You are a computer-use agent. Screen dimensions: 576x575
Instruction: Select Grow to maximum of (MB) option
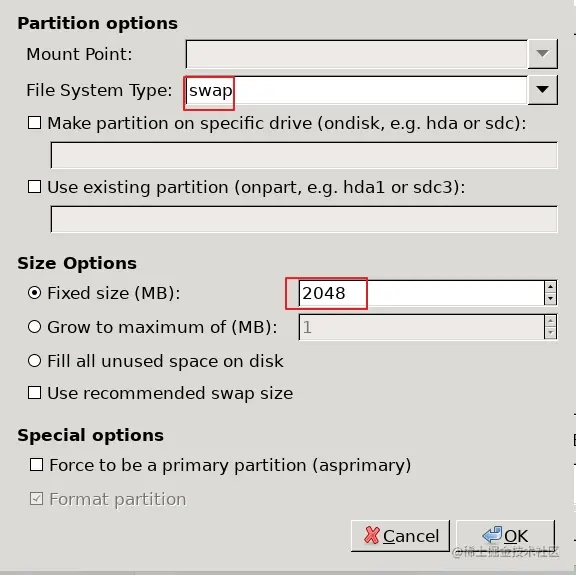point(35,327)
